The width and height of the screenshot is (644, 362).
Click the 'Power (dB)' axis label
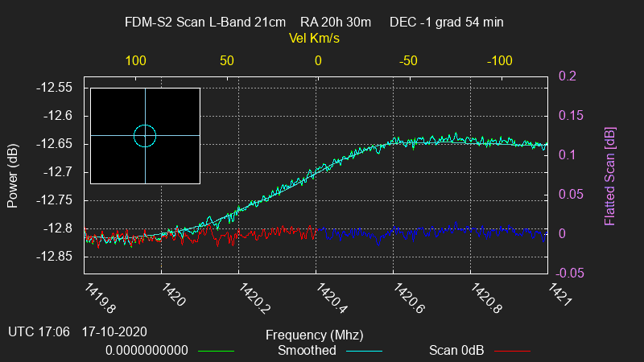tap(13, 175)
